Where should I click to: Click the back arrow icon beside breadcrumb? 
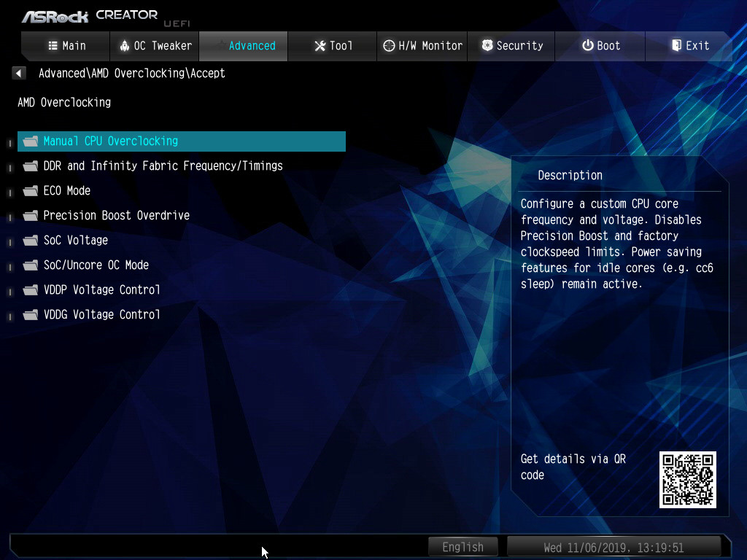tap(19, 73)
